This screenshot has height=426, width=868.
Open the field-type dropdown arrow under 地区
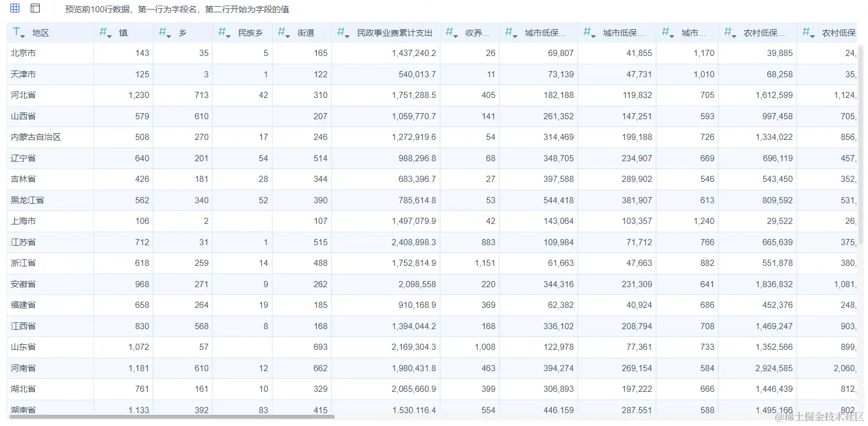[x=22, y=35]
